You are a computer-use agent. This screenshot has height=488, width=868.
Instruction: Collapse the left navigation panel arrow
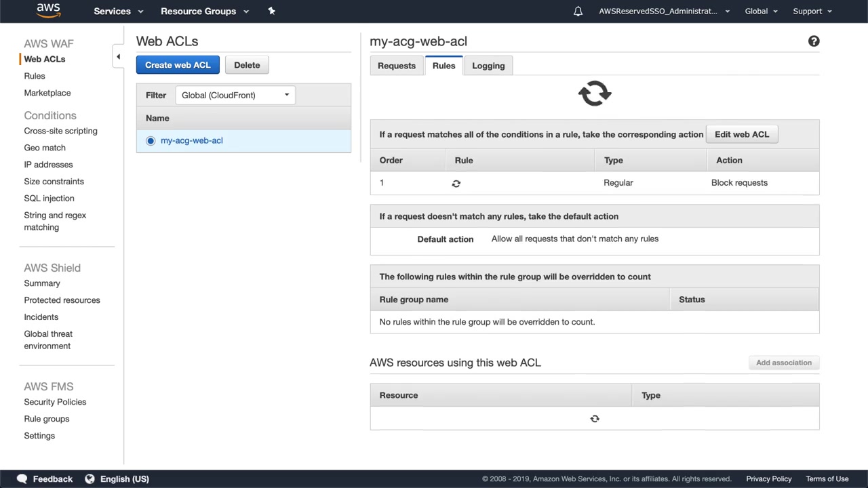(118, 57)
